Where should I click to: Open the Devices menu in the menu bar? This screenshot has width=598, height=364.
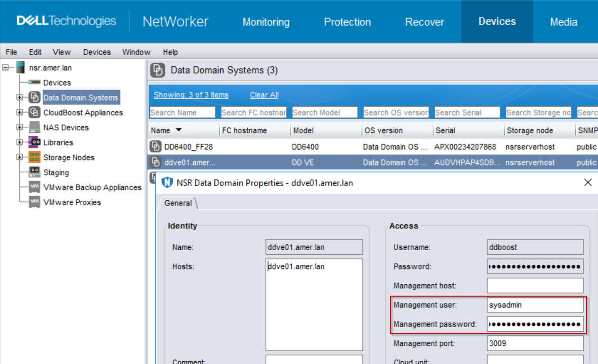(97, 52)
